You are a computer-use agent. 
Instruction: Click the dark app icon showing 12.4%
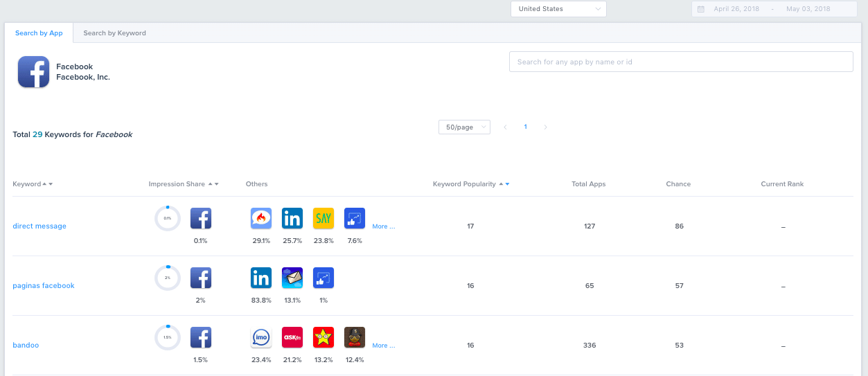[x=355, y=338]
